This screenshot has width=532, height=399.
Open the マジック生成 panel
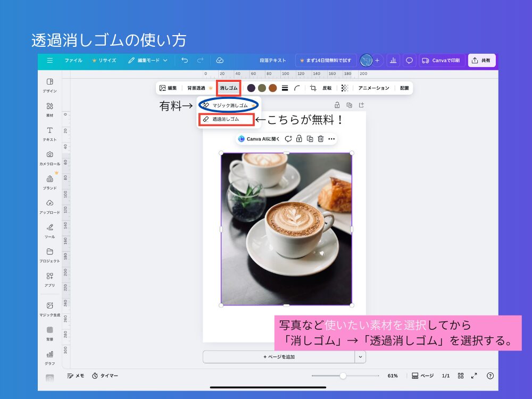(49, 309)
